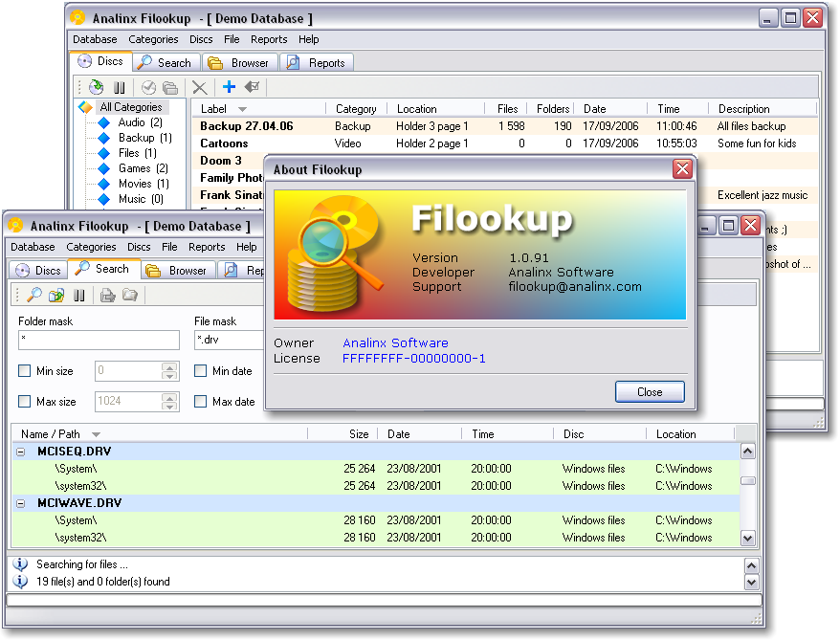Select the Files (1) category
840x640 pixels.
click(138, 153)
